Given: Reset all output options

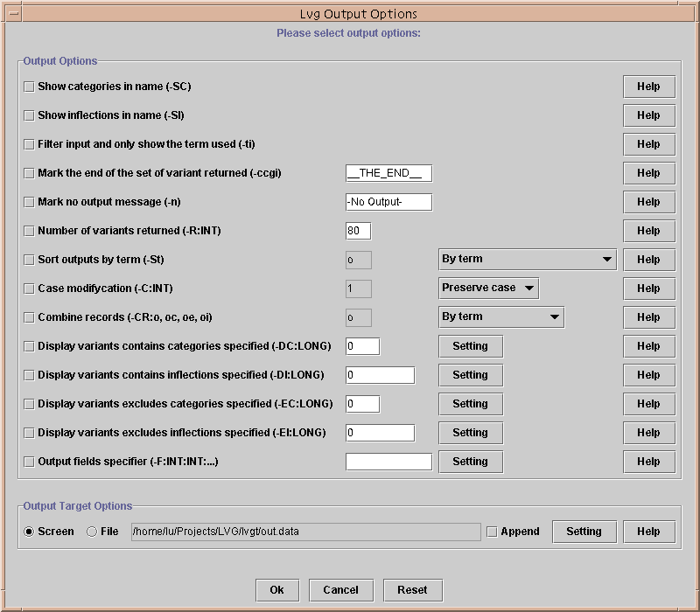Looking at the screenshot, I should [x=412, y=590].
